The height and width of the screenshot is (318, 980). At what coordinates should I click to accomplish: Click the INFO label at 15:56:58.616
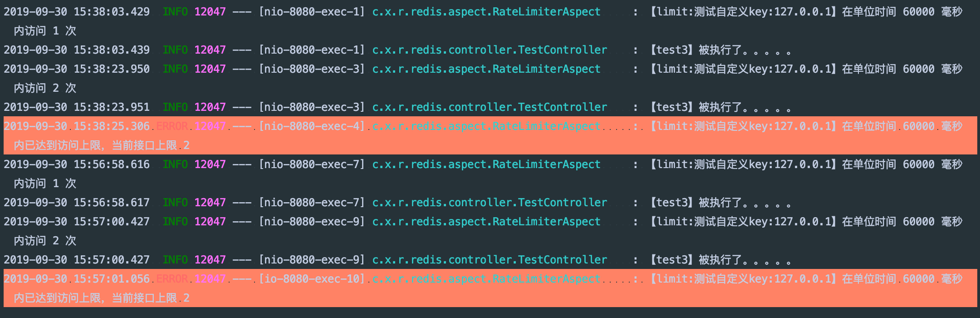175,164
